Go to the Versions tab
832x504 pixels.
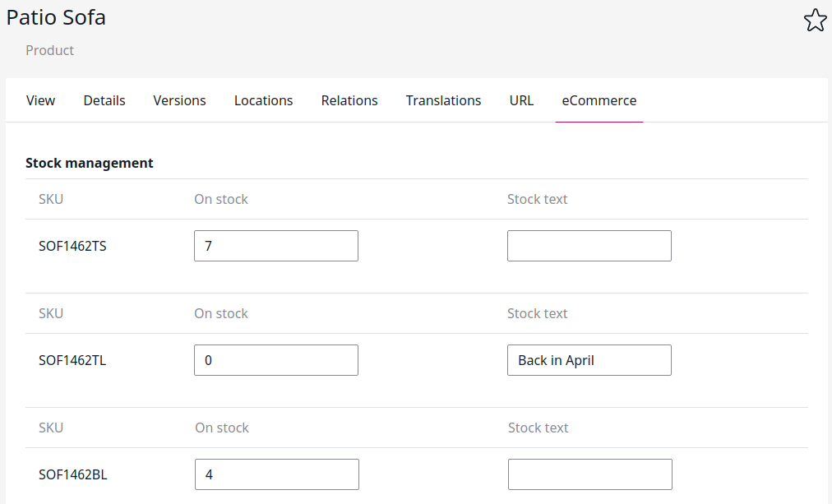pos(179,100)
